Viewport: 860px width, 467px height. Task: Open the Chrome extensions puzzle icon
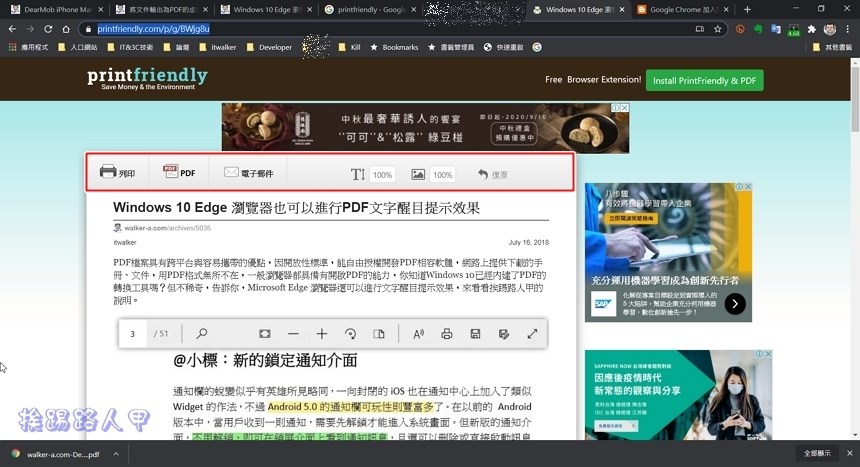click(811, 29)
